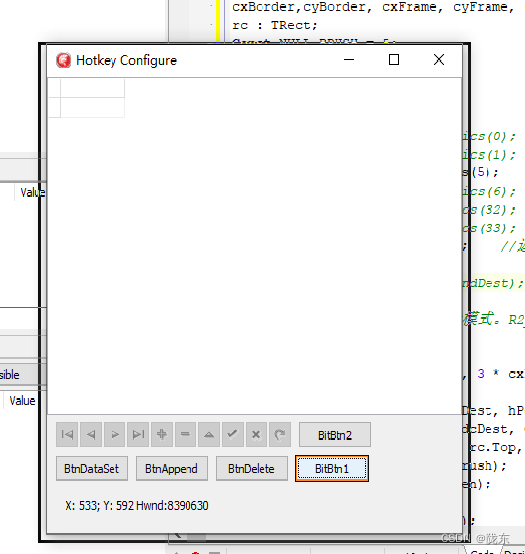Viewport: 525px width, 554px height.
Task: Click the Next record navigator button
Action: tap(114, 434)
